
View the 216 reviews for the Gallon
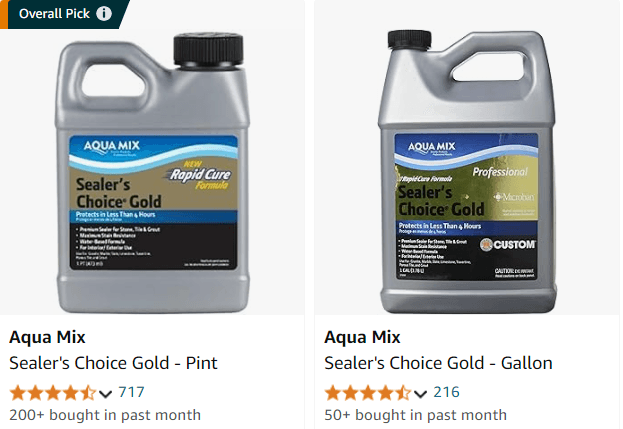coord(447,391)
